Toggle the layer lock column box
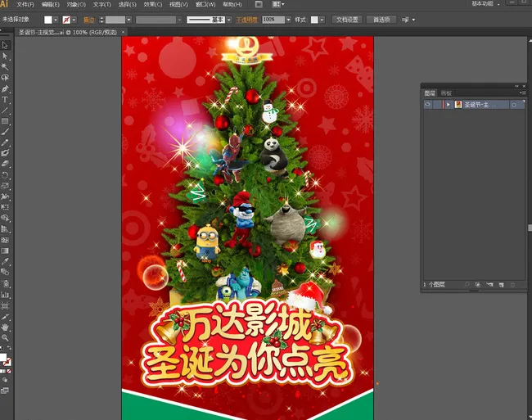532x420 pixels. [437, 105]
